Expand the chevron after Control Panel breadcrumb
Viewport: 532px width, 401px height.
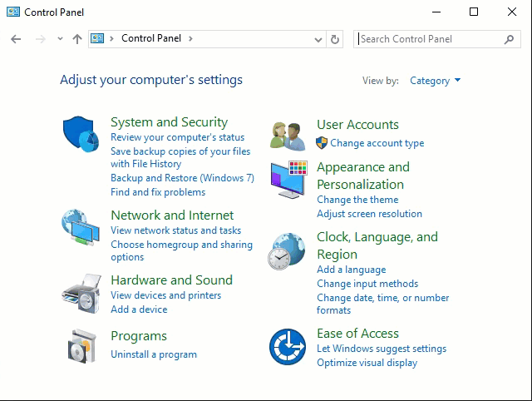[190, 39]
